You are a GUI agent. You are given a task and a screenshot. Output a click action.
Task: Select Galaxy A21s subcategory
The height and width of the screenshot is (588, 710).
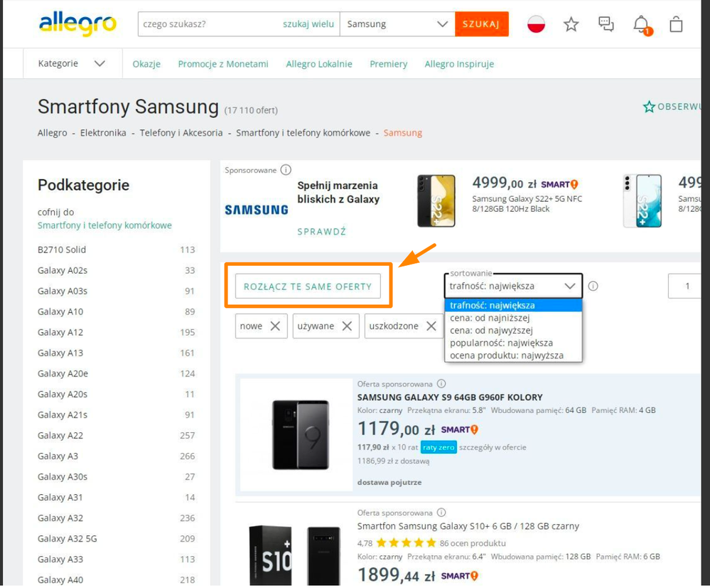(x=63, y=415)
